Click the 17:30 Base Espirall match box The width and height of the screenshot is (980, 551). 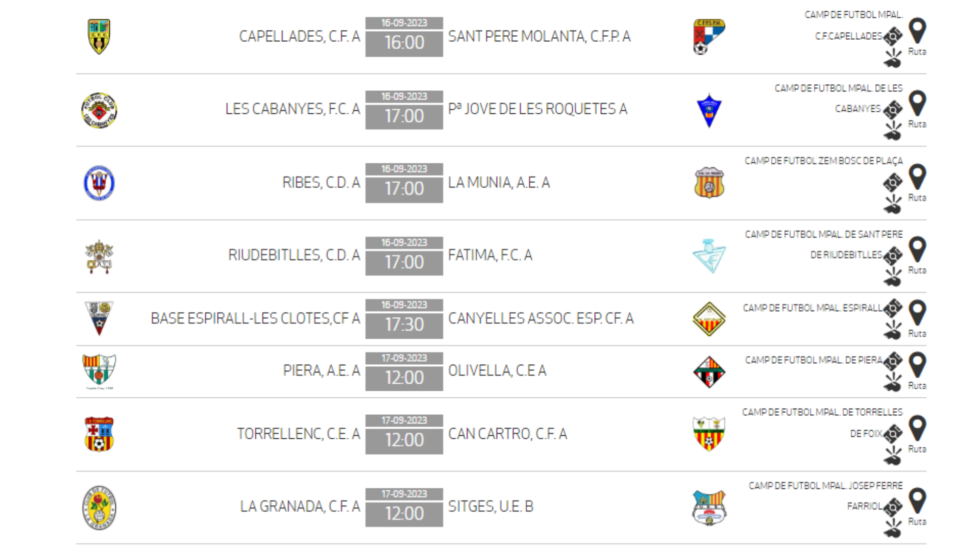coord(404,319)
